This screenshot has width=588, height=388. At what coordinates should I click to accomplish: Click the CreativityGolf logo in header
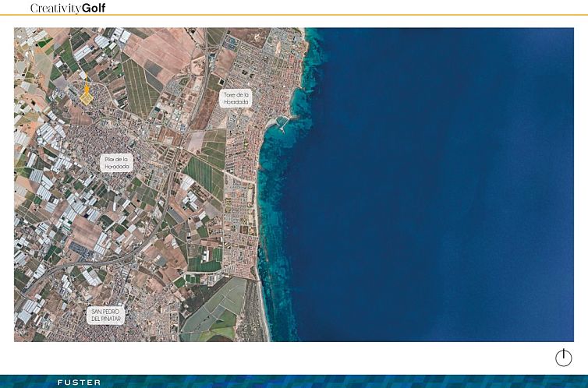(x=68, y=8)
